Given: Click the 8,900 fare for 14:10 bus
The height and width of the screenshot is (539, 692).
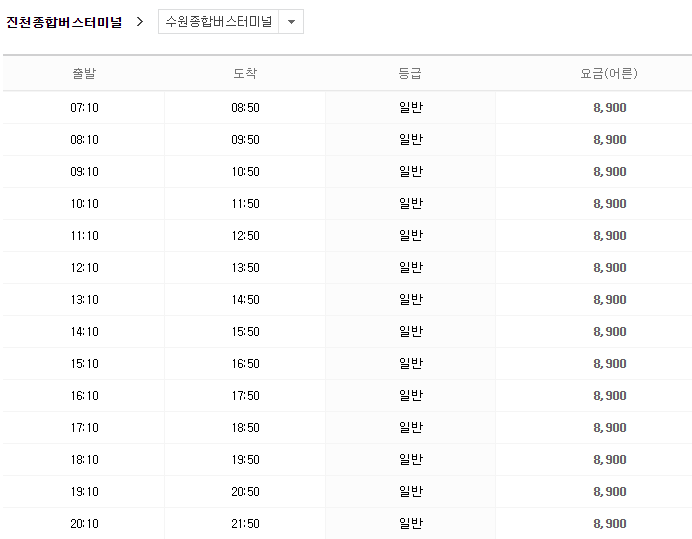Looking at the screenshot, I should point(609,332).
